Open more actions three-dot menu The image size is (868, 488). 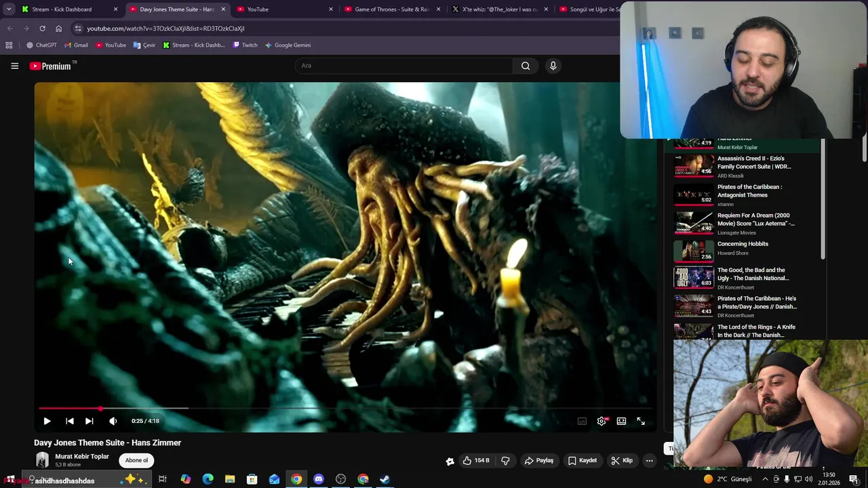point(649,460)
